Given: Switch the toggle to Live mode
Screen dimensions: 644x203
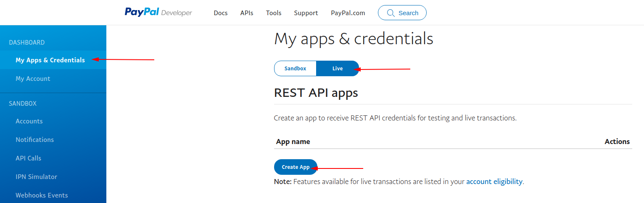Looking at the screenshot, I should pyautogui.click(x=338, y=69).
